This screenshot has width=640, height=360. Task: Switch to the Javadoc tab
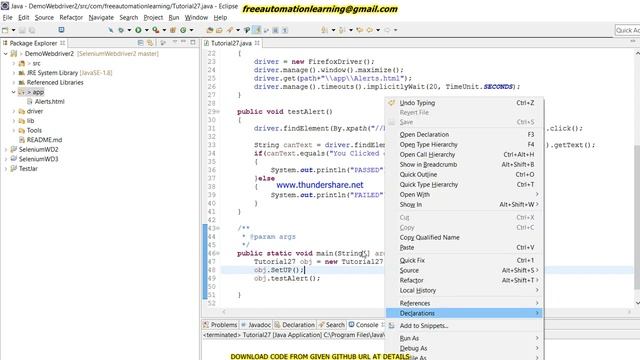[256, 325]
